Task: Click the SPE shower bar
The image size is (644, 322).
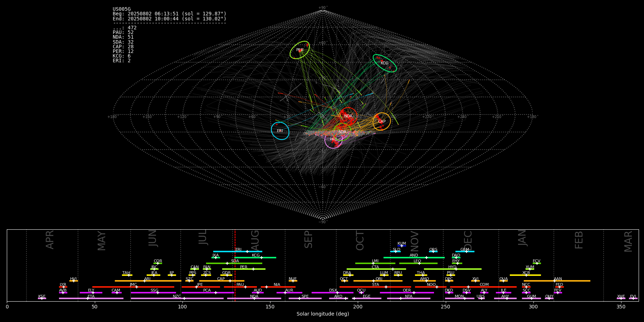Action: [x=305, y=298]
